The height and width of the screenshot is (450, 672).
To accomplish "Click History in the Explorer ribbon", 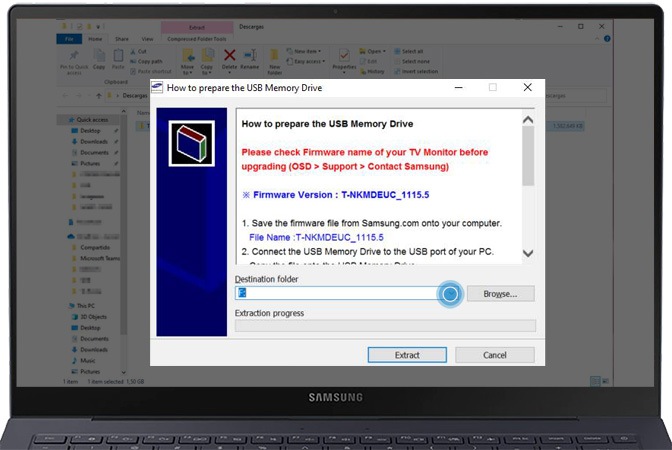I will [x=372, y=72].
